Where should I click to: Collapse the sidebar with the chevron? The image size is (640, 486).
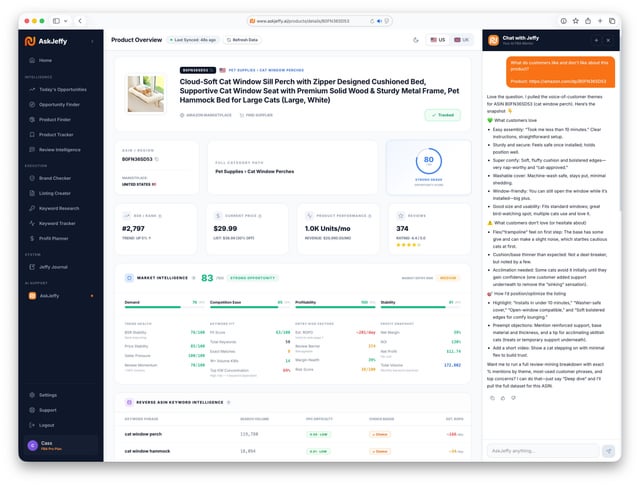click(x=92, y=41)
